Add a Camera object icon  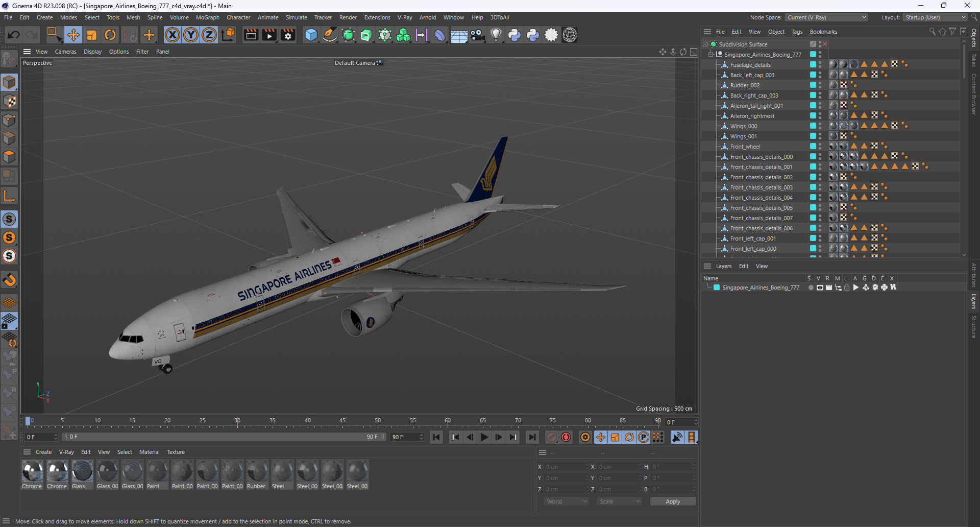(477, 35)
